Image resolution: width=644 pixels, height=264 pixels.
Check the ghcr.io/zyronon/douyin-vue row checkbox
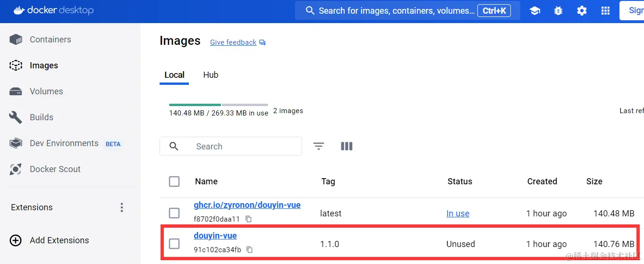click(174, 213)
